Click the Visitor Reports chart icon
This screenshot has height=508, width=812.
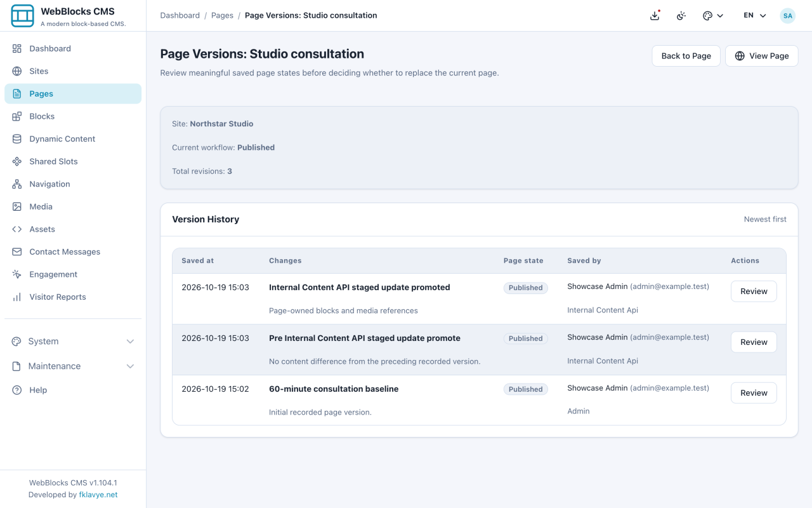17,297
